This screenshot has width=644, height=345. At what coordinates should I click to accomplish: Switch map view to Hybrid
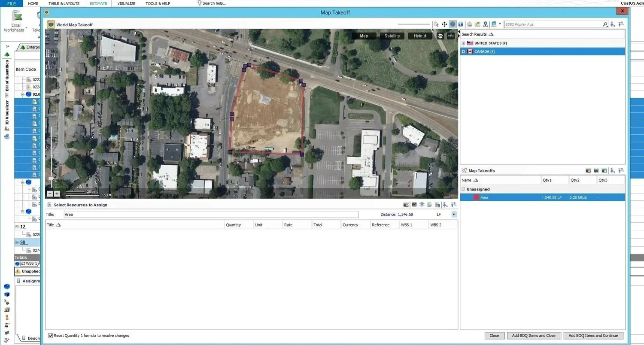click(420, 36)
